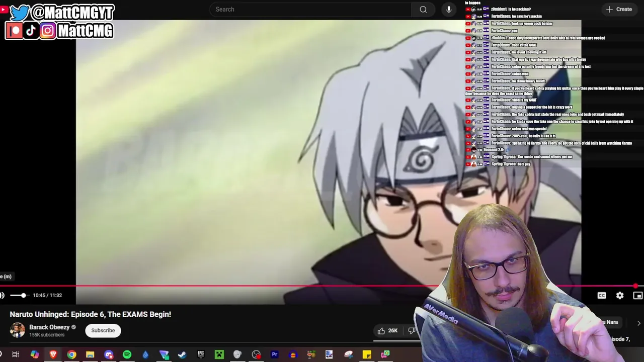Open the Barack Obeezy channel name link
Viewport: 644px width, 362px height.
click(49, 327)
